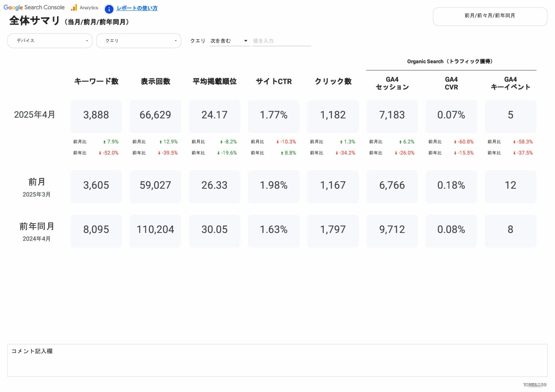Click the red down arrow beside -52.0%
The image size is (555, 392).
coord(100,153)
